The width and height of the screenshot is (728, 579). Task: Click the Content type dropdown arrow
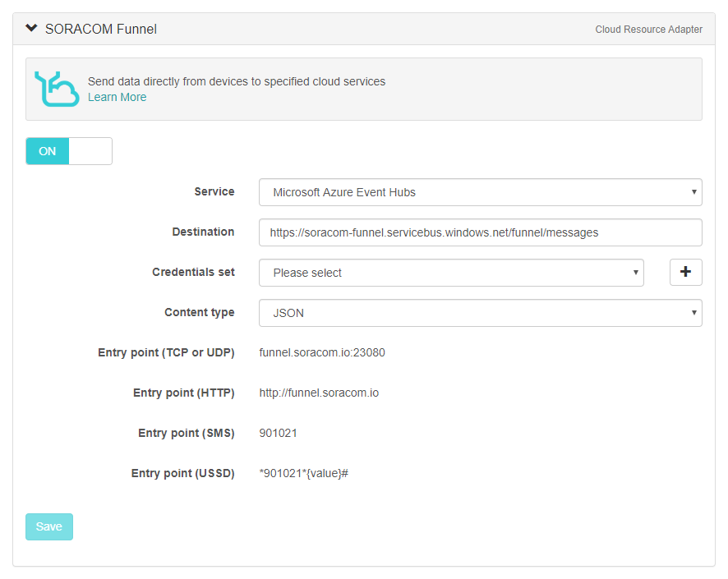point(692,312)
